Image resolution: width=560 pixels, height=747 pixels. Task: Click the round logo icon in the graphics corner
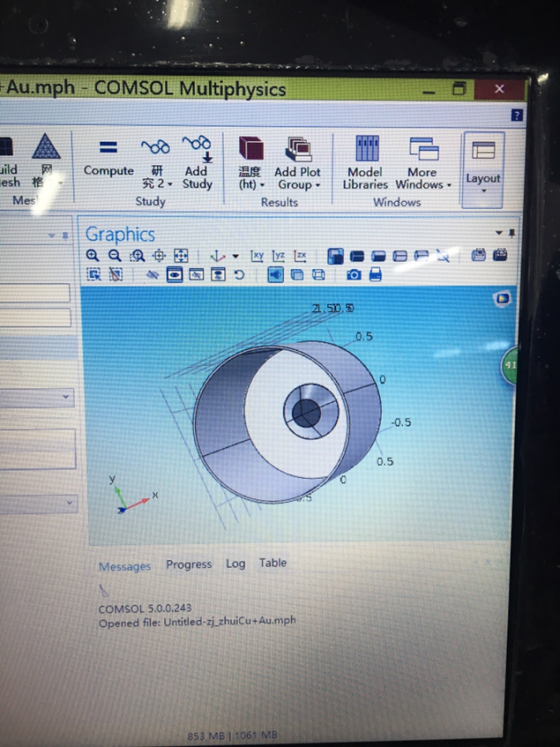click(502, 299)
